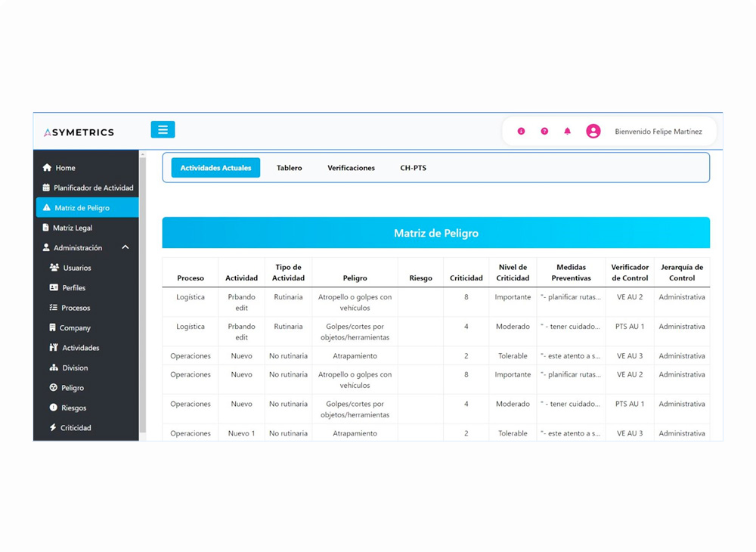This screenshot has width=756, height=552.
Task: Click the Matriz de Peligro sidebar item
Action: [x=82, y=208]
